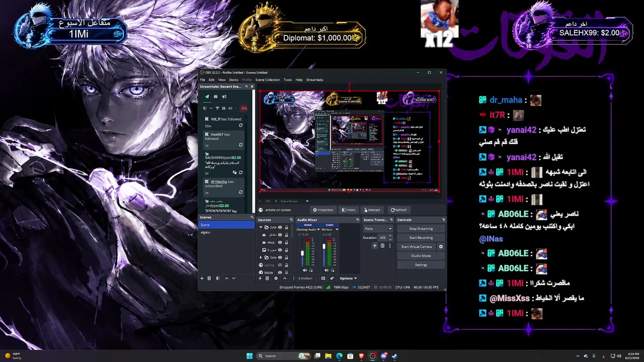Open the Scene Collection menu

[x=268, y=80]
